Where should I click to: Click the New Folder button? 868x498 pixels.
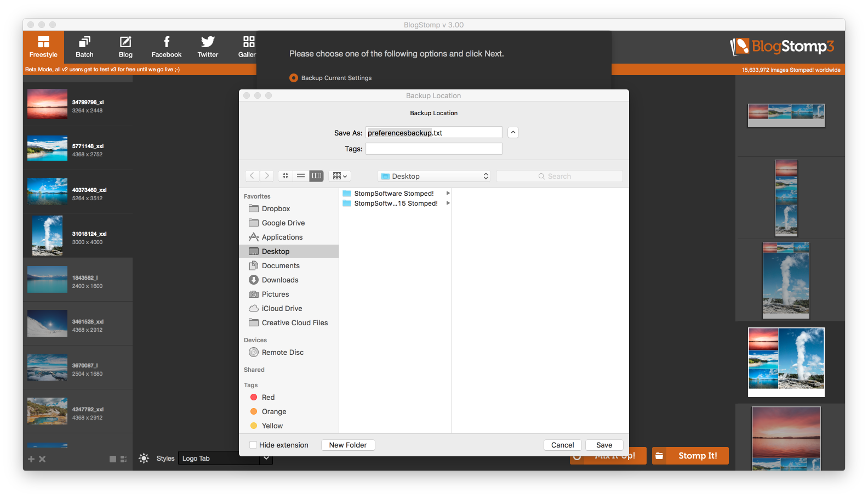(348, 445)
